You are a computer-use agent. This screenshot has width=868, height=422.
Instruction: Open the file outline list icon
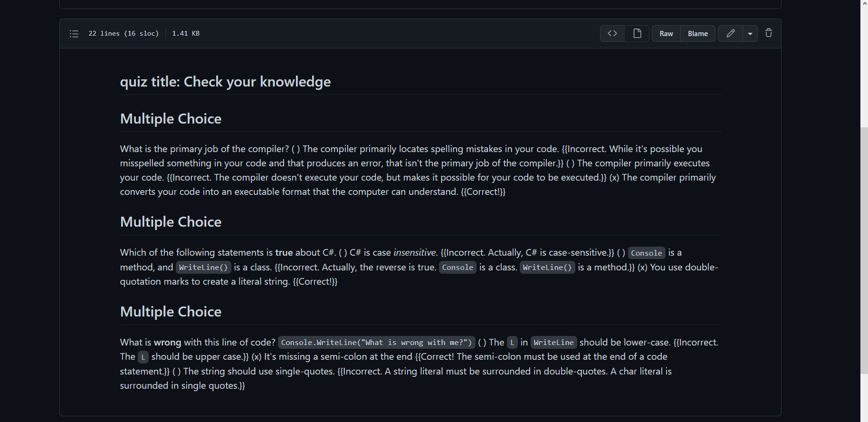coord(74,33)
